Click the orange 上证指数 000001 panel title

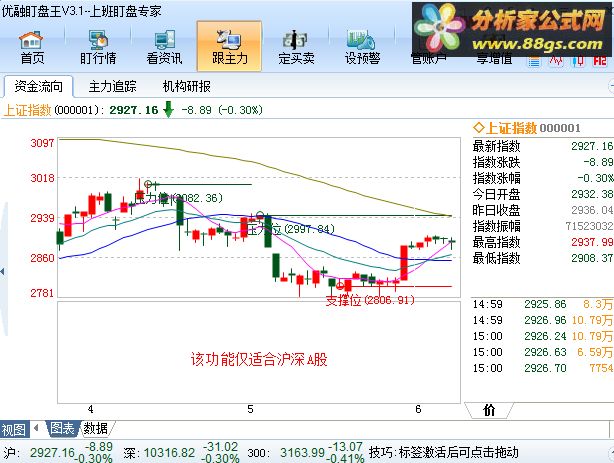coord(527,128)
